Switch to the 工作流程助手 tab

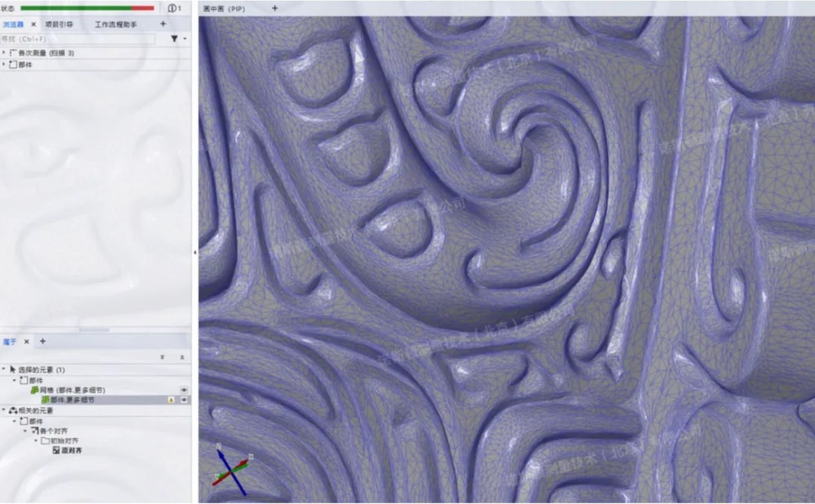pyautogui.click(x=116, y=24)
